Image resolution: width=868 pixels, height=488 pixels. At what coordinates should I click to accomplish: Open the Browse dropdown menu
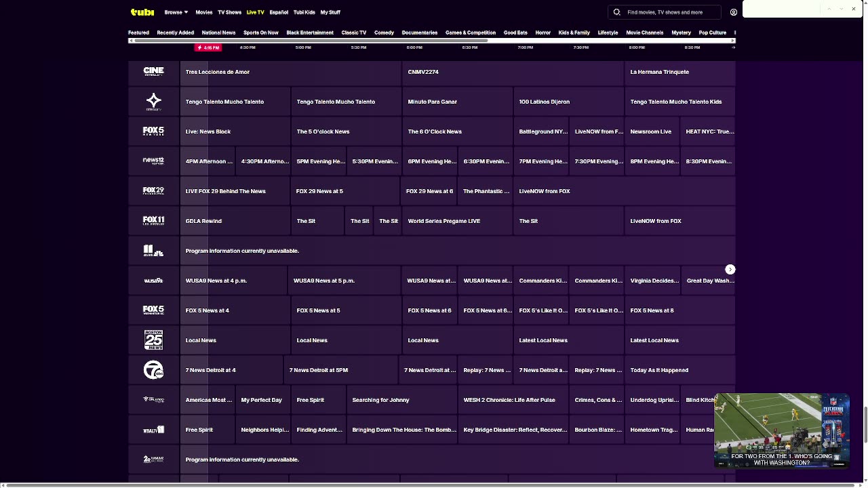pos(176,12)
